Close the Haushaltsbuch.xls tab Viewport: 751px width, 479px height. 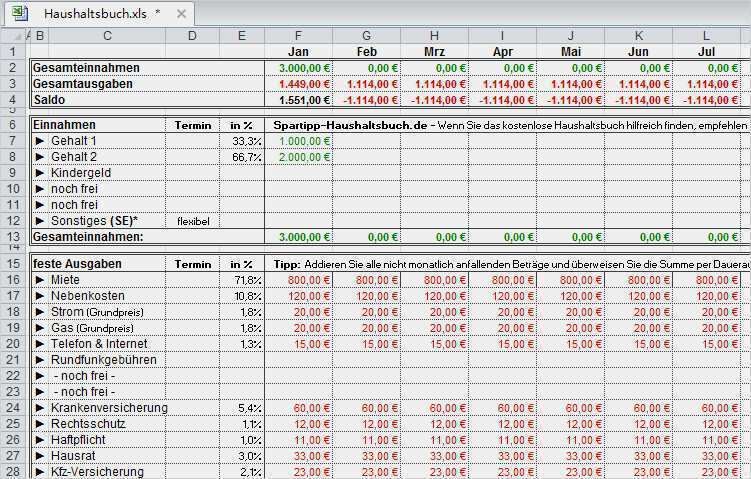[181, 14]
